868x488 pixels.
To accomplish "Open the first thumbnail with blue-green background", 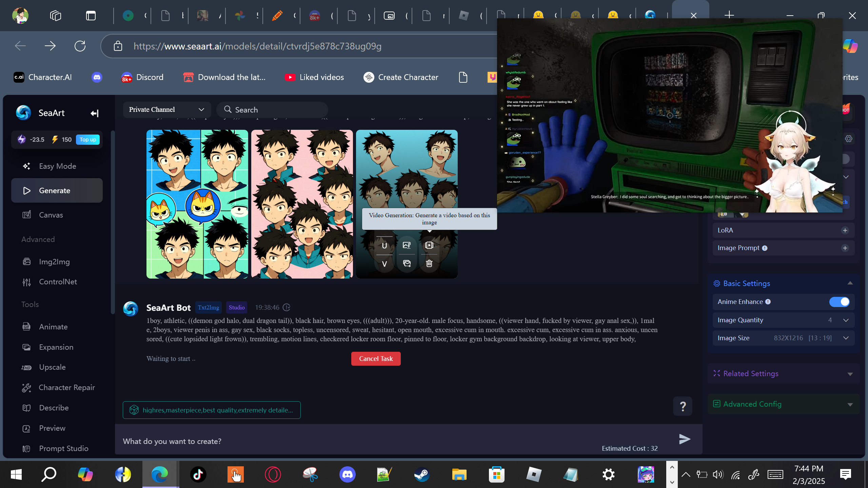I will click(197, 204).
